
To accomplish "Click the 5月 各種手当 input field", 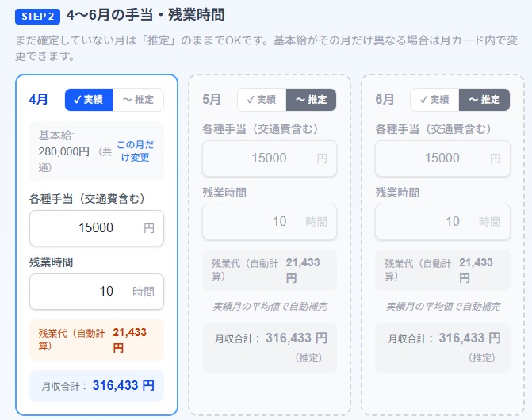I will (x=270, y=158).
